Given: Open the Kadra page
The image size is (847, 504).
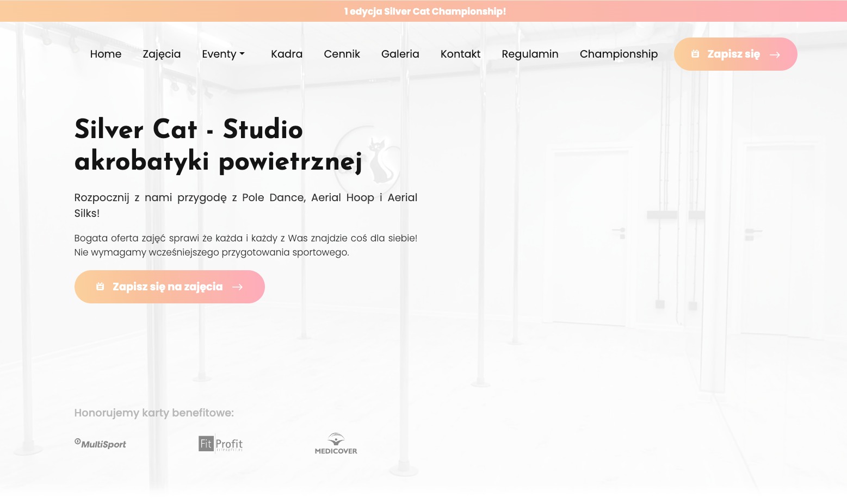Looking at the screenshot, I should coord(287,54).
